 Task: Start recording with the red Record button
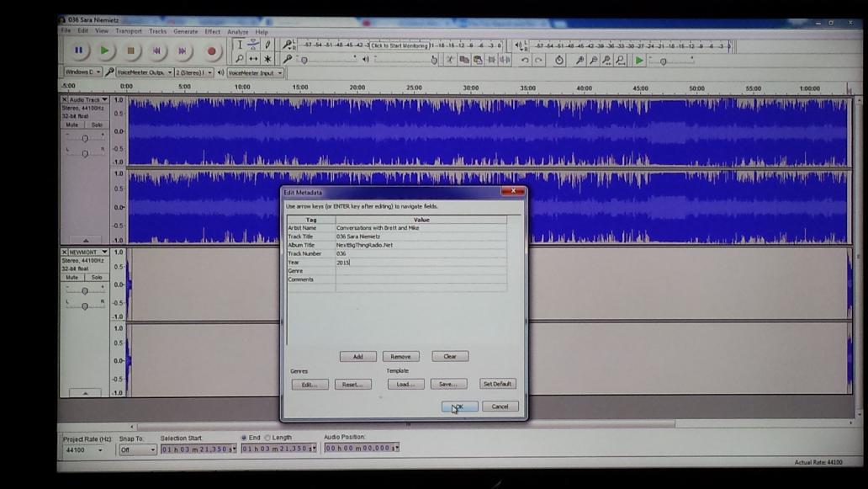tap(211, 51)
